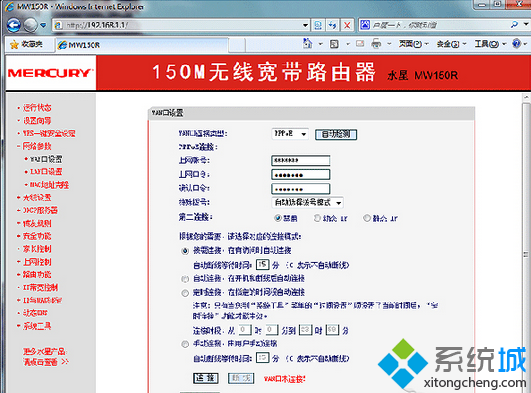Screen dimensions: 531x393
Task: Open a new blank tab
Action: point(237,45)
